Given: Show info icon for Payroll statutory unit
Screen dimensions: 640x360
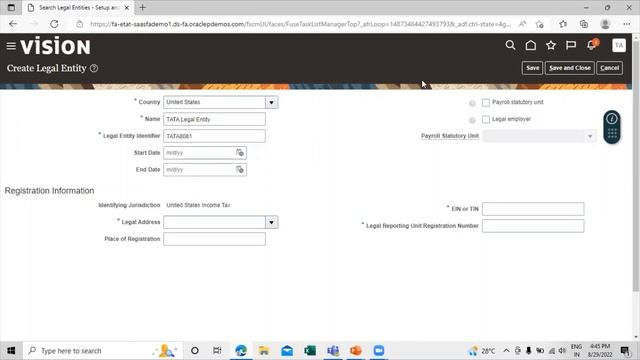Looking at the screenshot, I should [x=472, y=103].
